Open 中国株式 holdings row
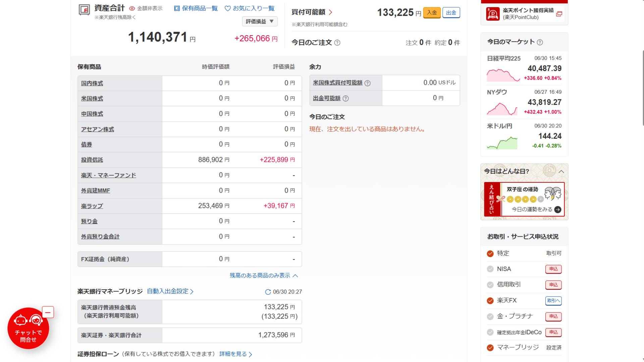This screenshot has height=362, width=644. point(92,114)
